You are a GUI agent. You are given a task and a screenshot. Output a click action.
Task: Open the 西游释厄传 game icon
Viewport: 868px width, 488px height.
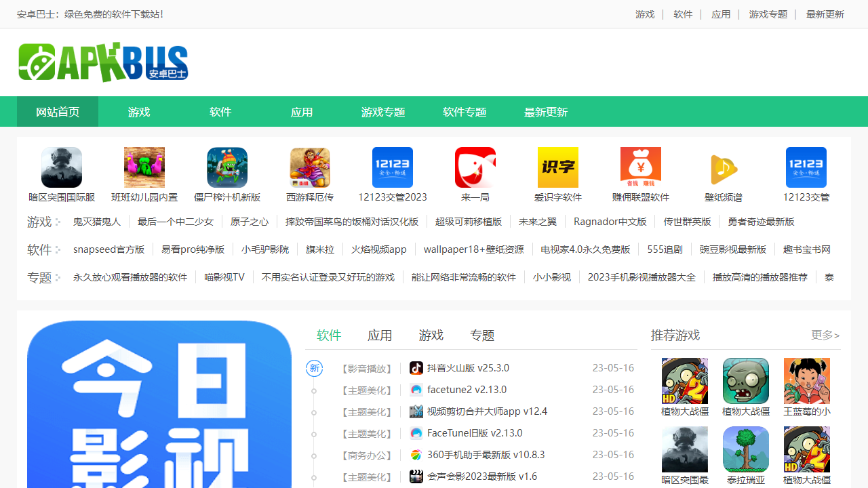(x=310, y=167)
